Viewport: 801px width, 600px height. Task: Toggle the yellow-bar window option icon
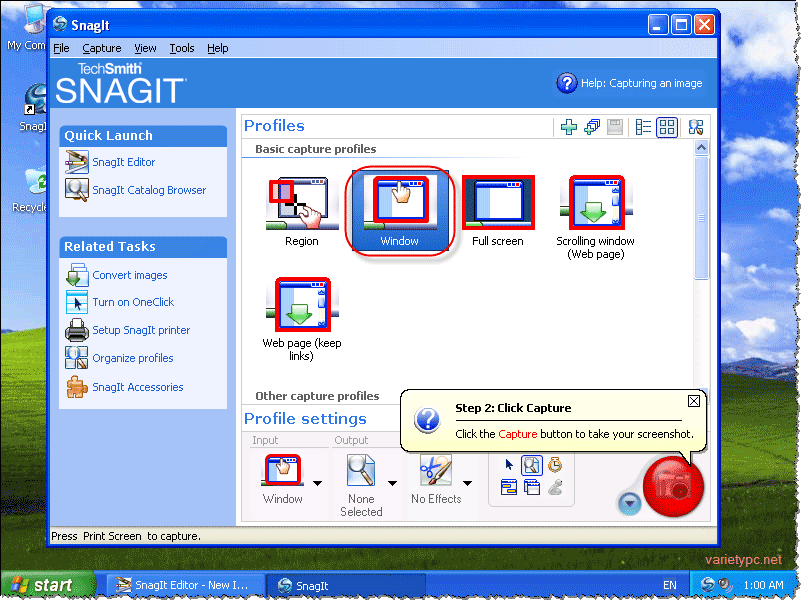(508, 488)
